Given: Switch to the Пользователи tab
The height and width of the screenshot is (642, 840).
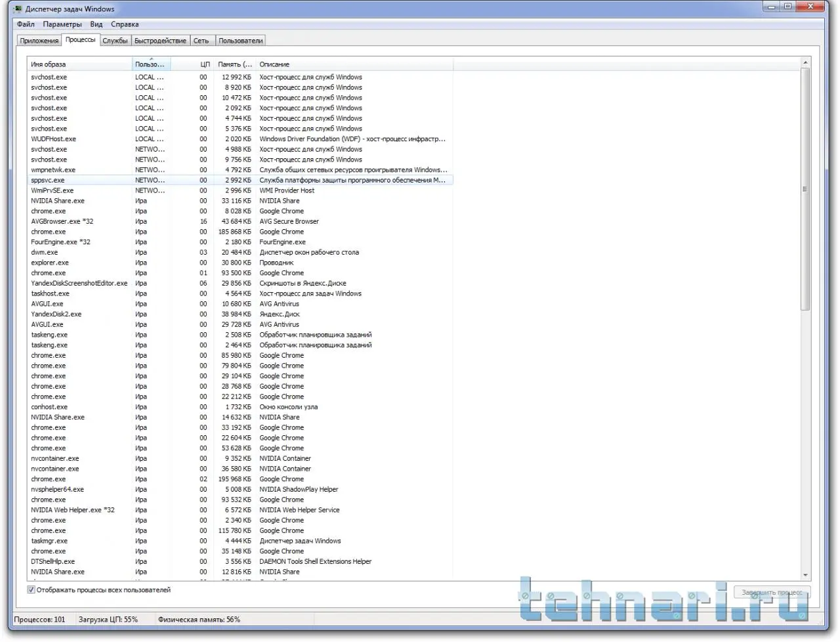Looking at the screenshot, I should coord(241,41).
